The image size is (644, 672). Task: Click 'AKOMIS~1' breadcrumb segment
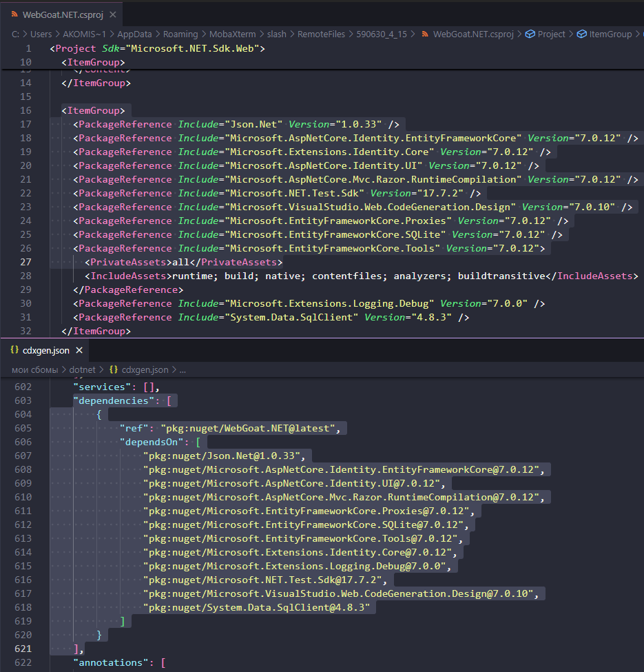tap(84, 34)
